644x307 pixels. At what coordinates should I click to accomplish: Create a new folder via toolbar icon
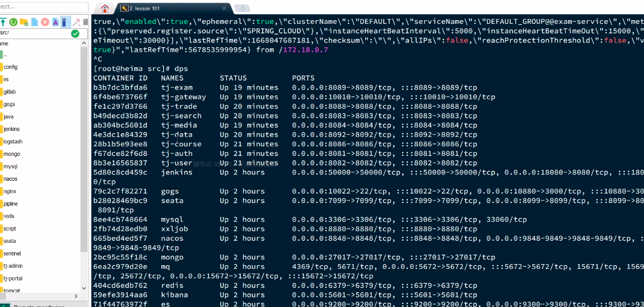(x=24, y=22)
